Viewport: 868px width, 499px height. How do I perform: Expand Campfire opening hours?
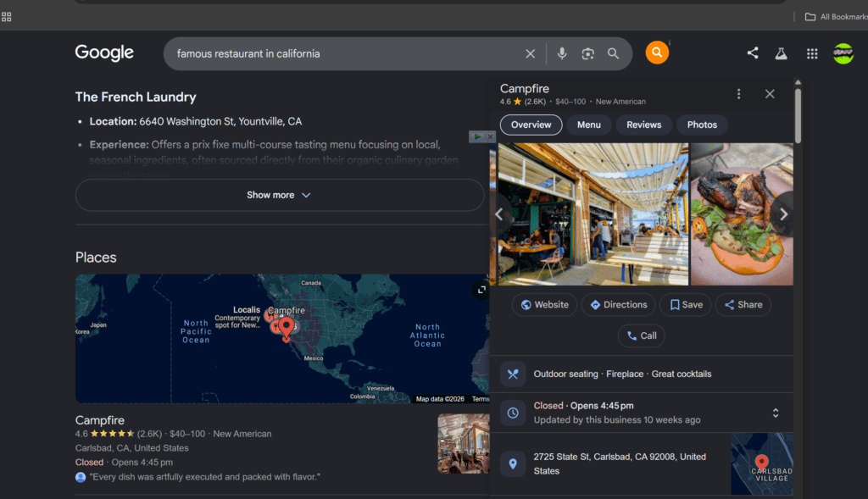click(x=776, y=413)
